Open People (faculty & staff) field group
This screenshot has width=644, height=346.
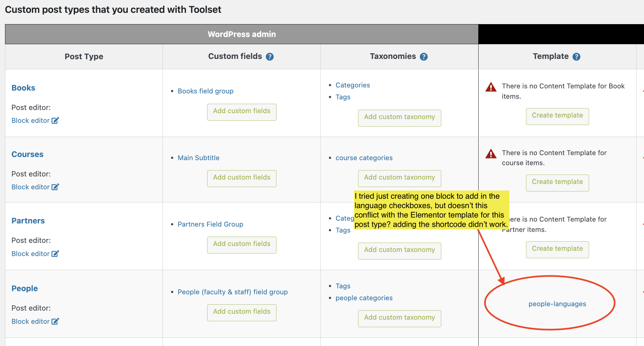point(233,292)
